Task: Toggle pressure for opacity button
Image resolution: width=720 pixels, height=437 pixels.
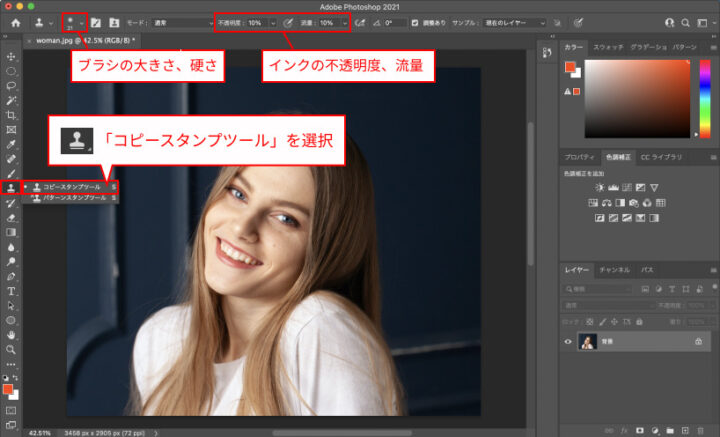Action: (288, 23)
